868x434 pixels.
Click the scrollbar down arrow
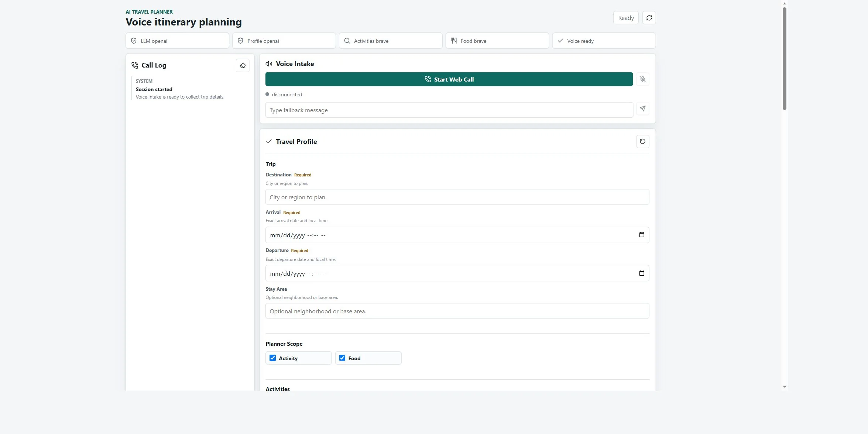[785, 386]
